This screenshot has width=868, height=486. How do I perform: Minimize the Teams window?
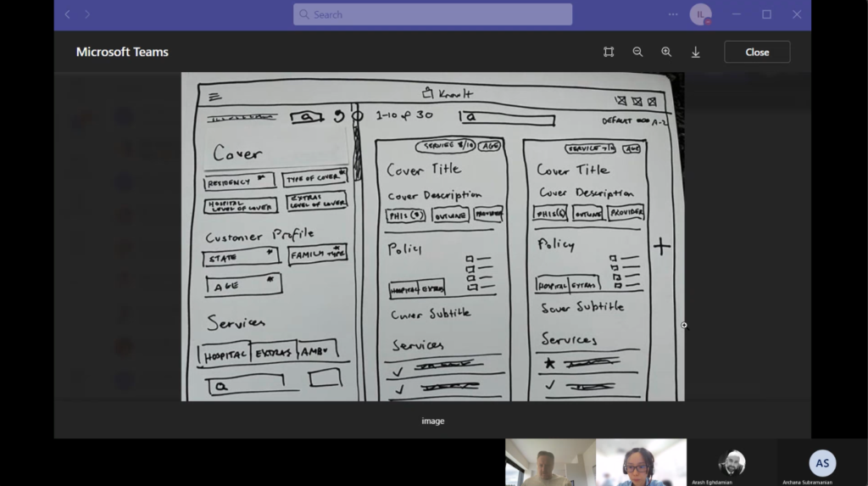point(737,14)
